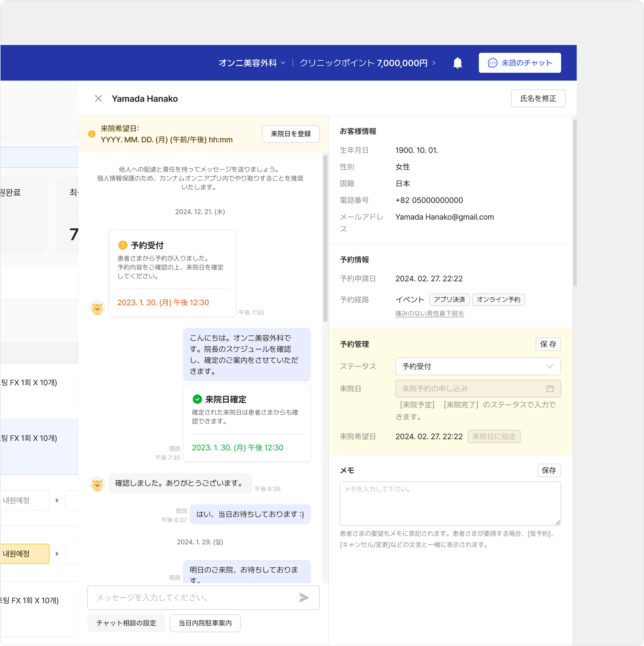Open the ステータス 予約受付 dropdown
Viewport: 644px width, 646px height.
click(x=478, y=367)
